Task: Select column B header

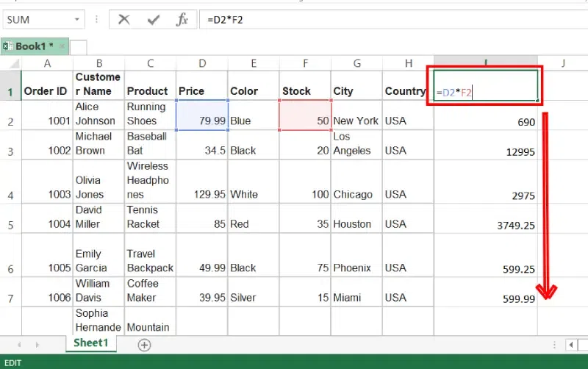Action: [99, 63]
